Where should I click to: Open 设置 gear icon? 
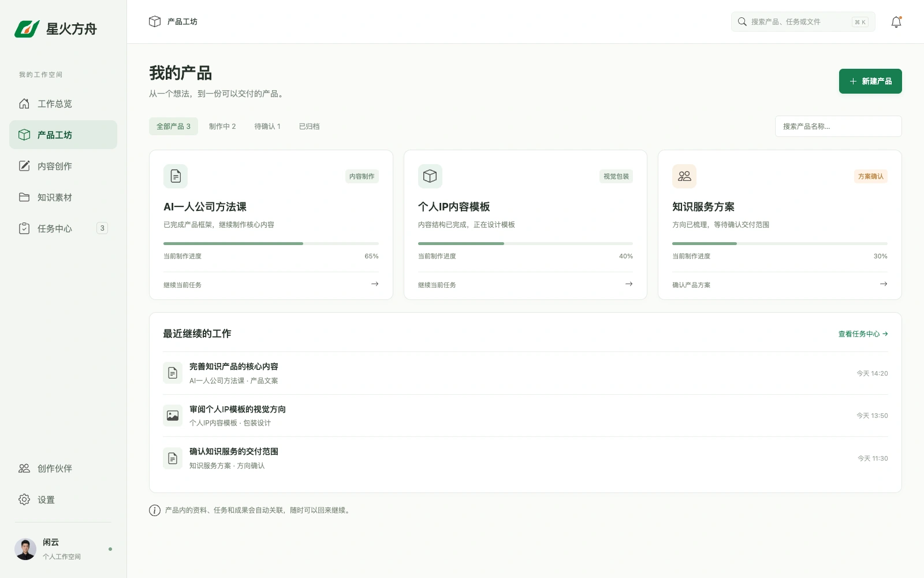tap(24, 499)
